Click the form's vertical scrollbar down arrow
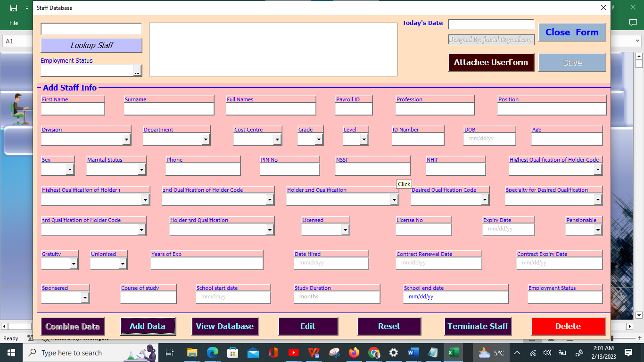The width and height of the screenshot is (644, 362). [x=639, y=315]
